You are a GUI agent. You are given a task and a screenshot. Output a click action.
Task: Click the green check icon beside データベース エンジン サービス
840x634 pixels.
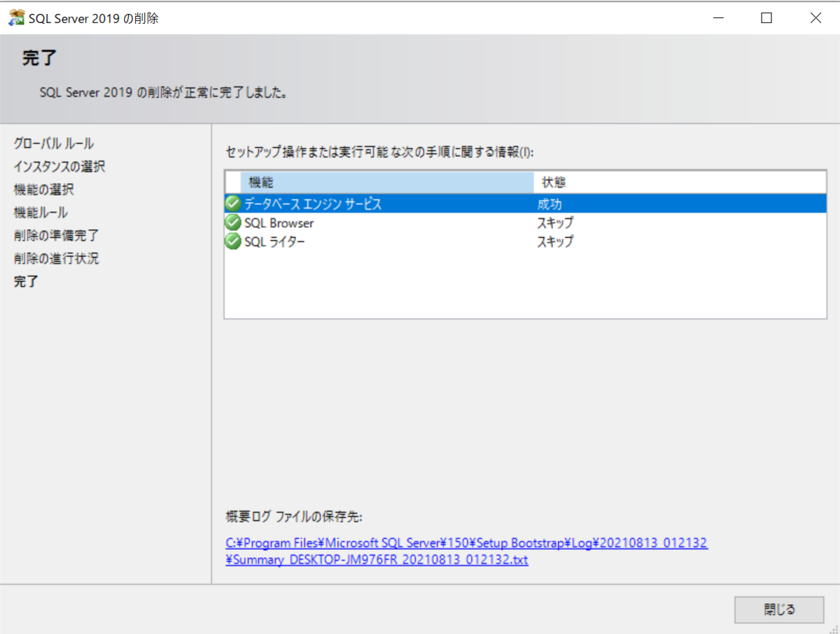pyautogui.click(x=232, y=202)
